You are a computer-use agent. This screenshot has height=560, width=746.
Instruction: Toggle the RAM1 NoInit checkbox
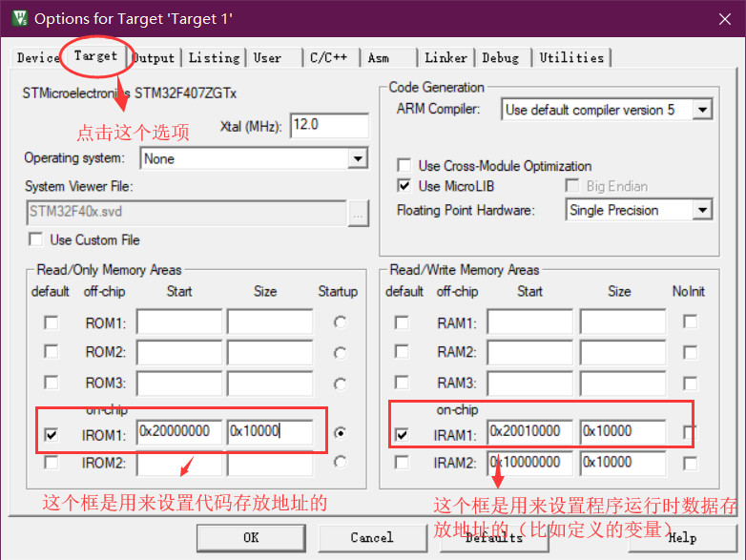click(x=690, y=321)
